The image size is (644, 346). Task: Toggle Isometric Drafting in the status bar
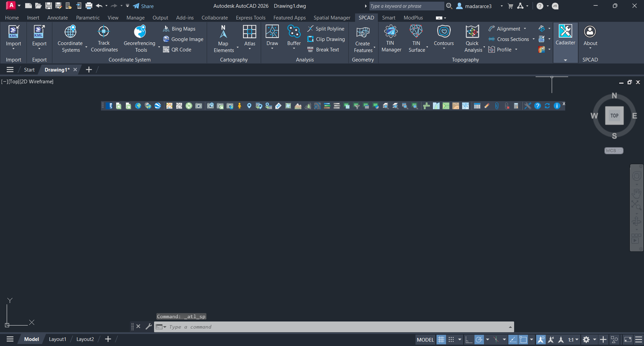tap(496, 340)
